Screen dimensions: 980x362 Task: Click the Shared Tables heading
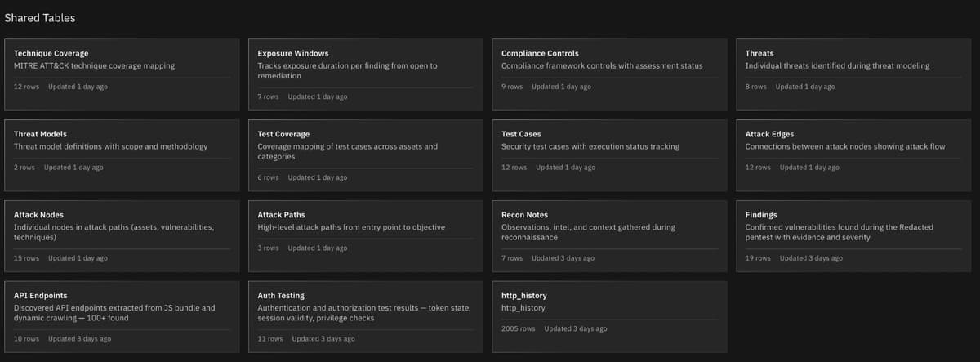pyautogui.click(x=40, y=17)
